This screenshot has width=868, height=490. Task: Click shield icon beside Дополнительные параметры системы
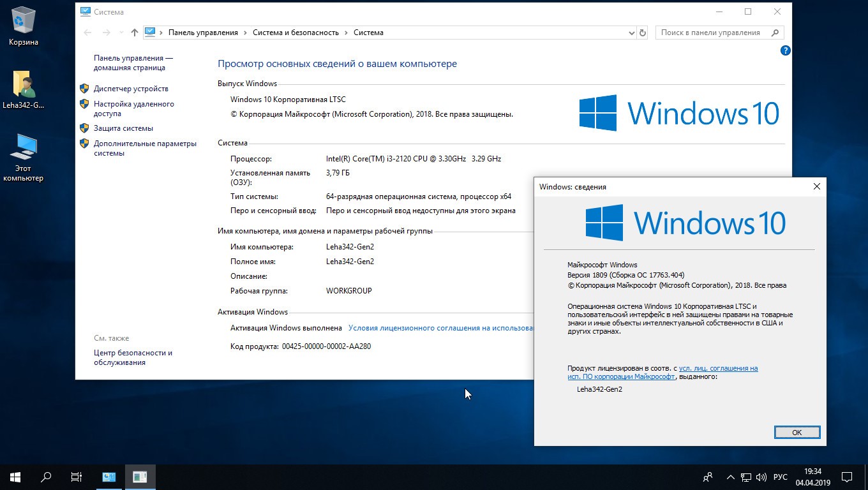(x=84, y=144)
